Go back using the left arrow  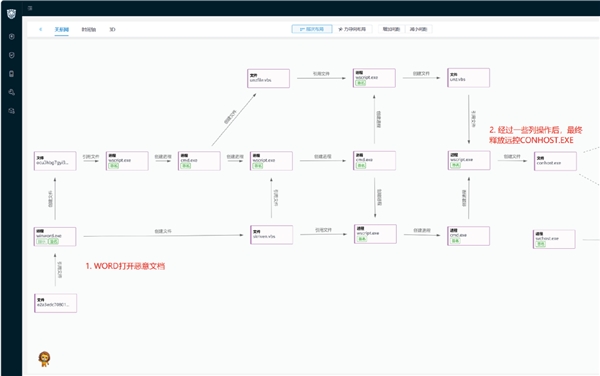[41, 29]
